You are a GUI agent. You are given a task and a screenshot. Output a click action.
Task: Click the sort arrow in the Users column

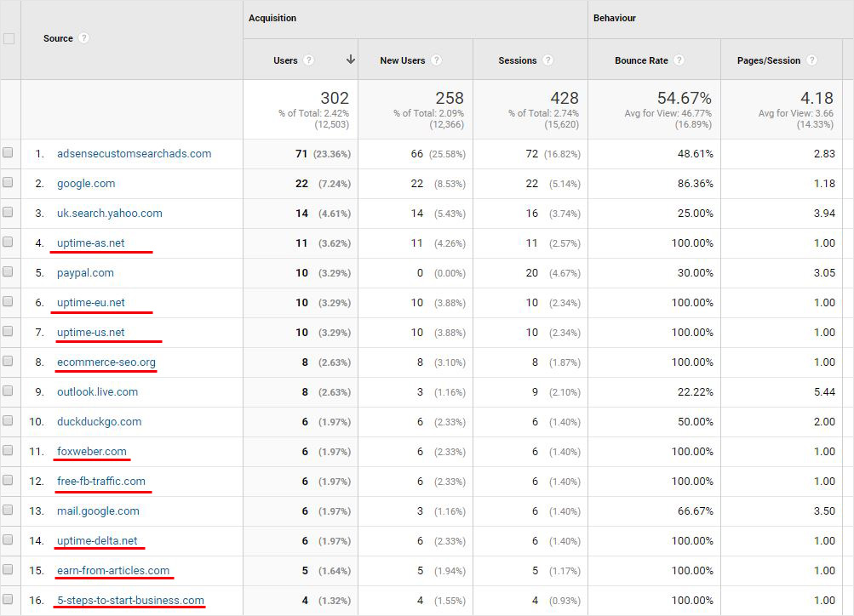(350, 60)
